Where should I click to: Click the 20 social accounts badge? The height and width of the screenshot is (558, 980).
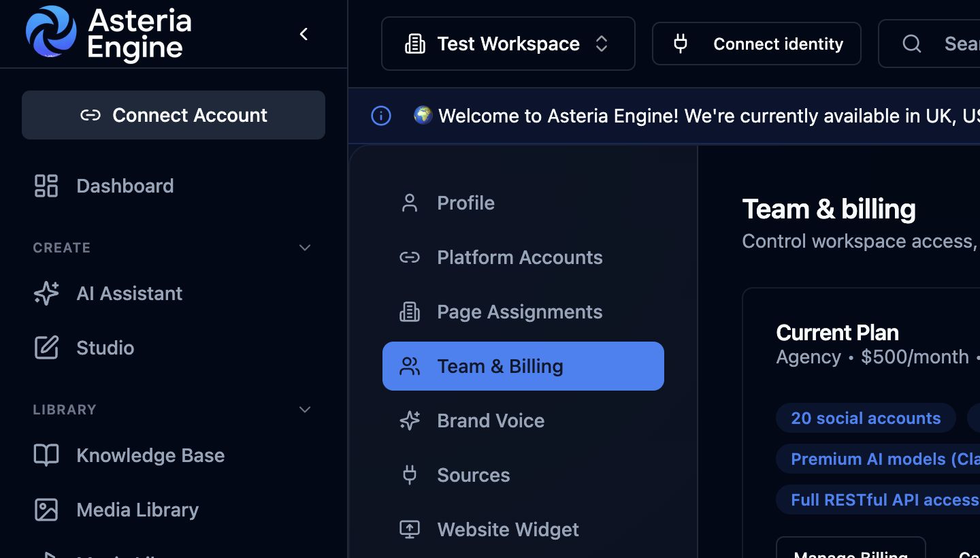click(866, 418)
